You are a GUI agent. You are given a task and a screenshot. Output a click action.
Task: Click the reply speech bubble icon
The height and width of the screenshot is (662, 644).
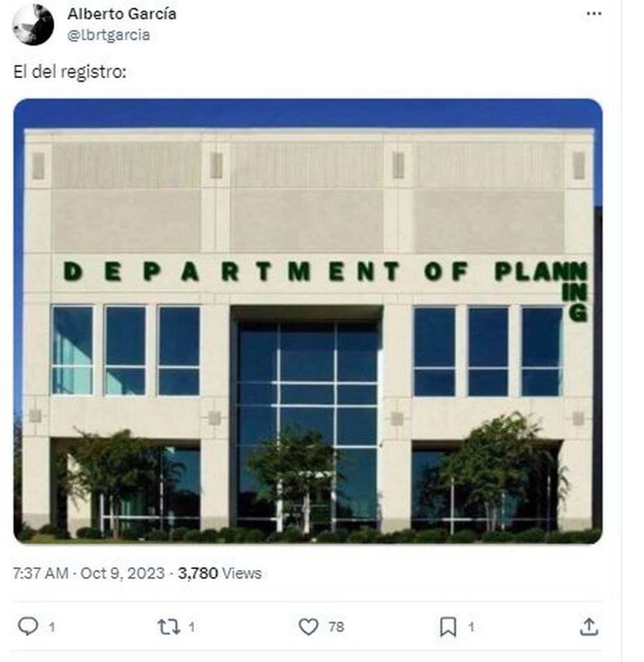point(28,626)
